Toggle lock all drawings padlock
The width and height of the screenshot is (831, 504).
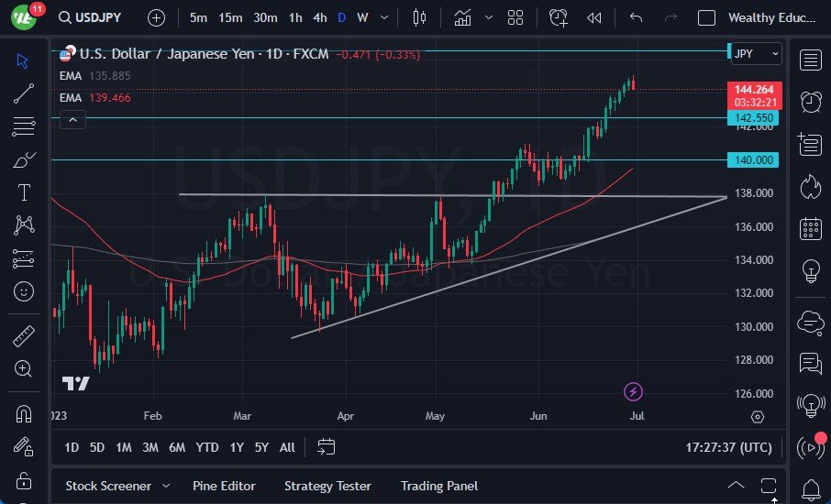(24, 479)
